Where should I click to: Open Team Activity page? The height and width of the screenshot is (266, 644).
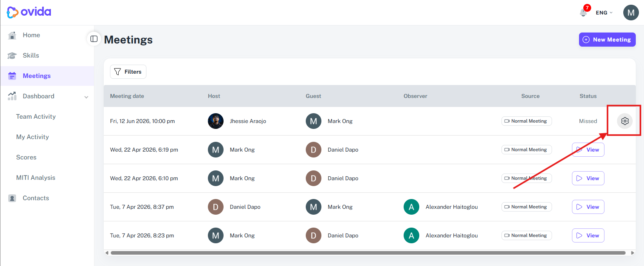coord(36,117)
